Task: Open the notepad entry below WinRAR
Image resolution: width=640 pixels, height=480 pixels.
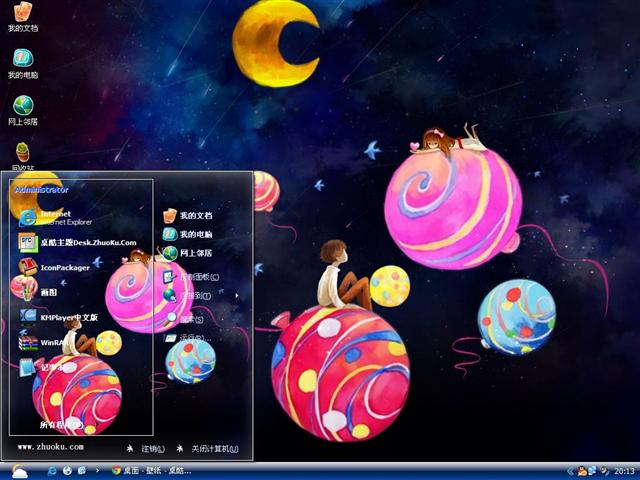Action: tap(41, 367)
